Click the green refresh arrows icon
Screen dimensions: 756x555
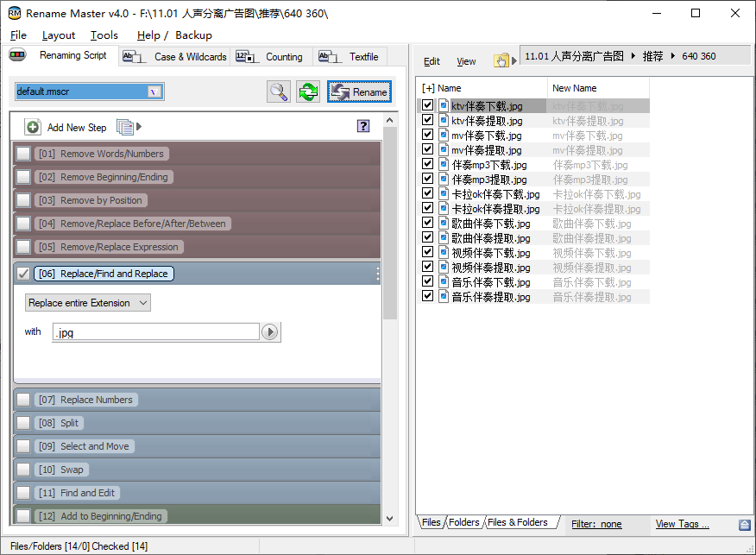click(308, 91)
